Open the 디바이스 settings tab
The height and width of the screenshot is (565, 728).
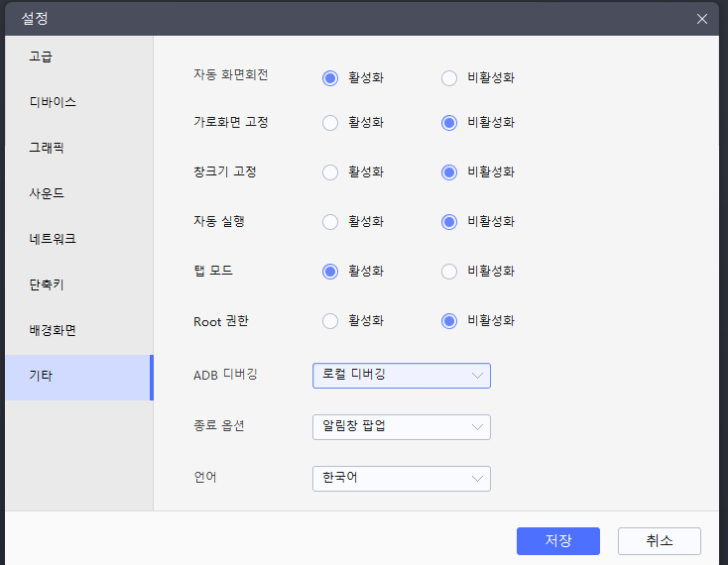click(79, 102)
